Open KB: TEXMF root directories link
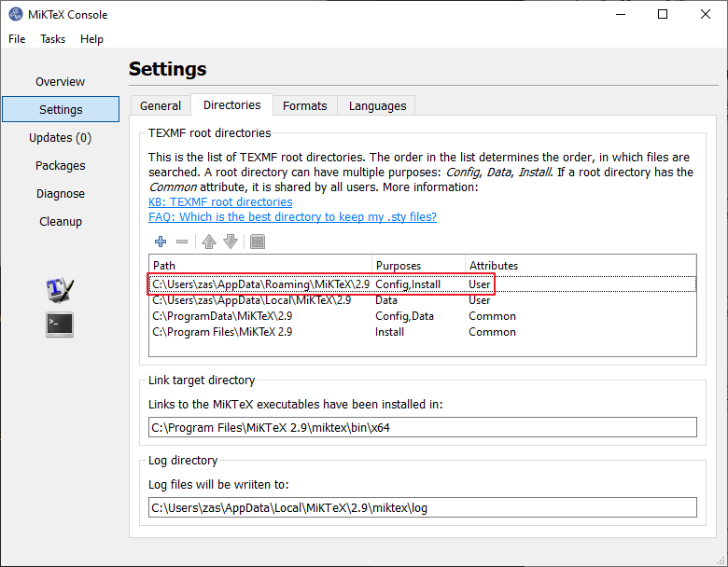 (220, 201)
